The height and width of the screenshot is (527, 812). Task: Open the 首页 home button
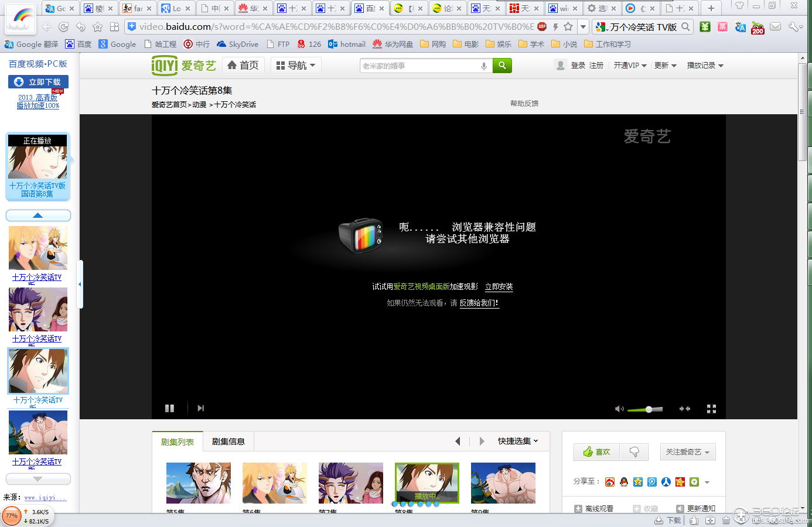(243, 66)
